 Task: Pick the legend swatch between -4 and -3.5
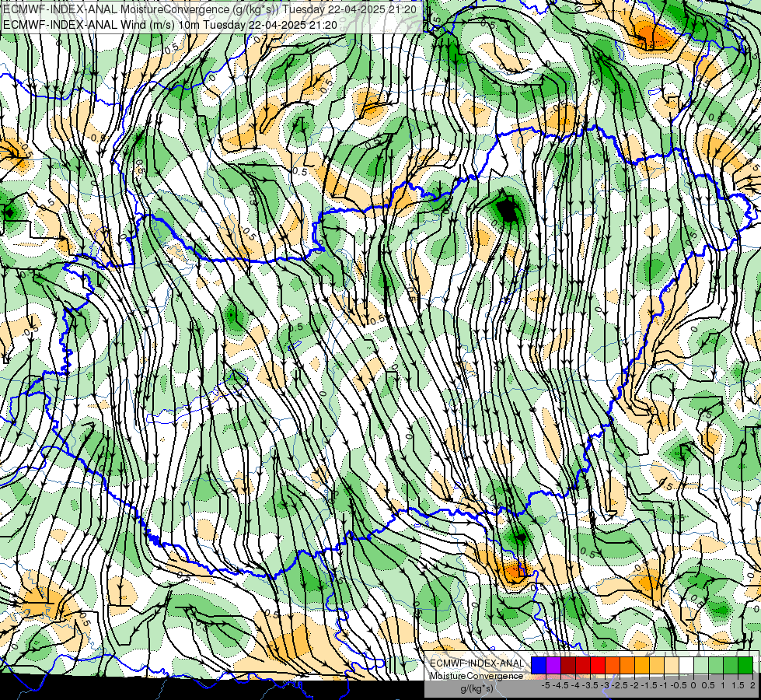point(583,666)
